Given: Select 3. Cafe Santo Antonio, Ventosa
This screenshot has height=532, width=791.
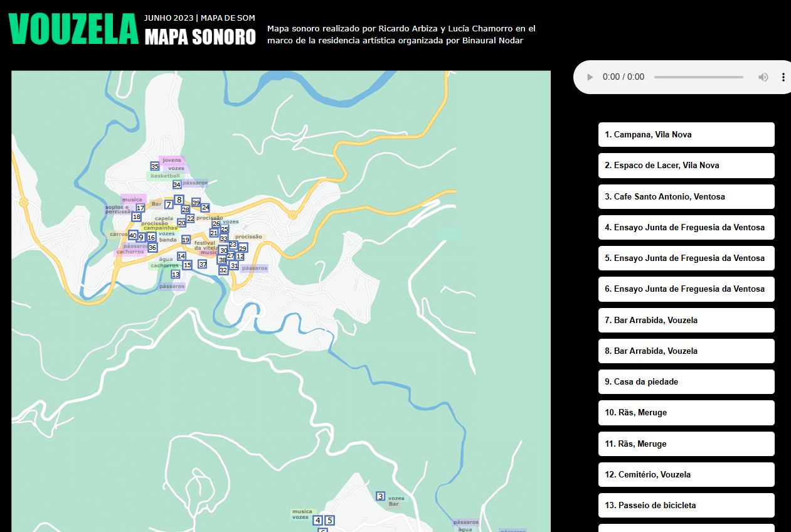Looking at the screenshot, I should click(x=686, y=196).
